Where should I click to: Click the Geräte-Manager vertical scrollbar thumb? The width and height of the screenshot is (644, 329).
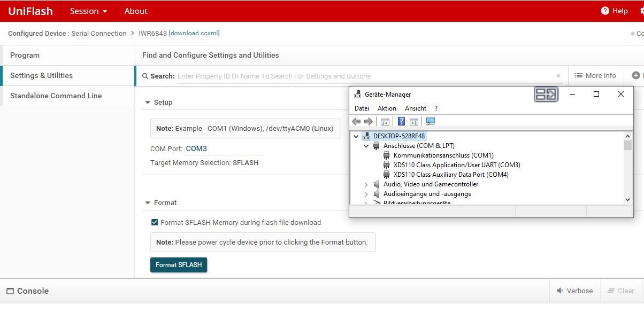(627, 145)
